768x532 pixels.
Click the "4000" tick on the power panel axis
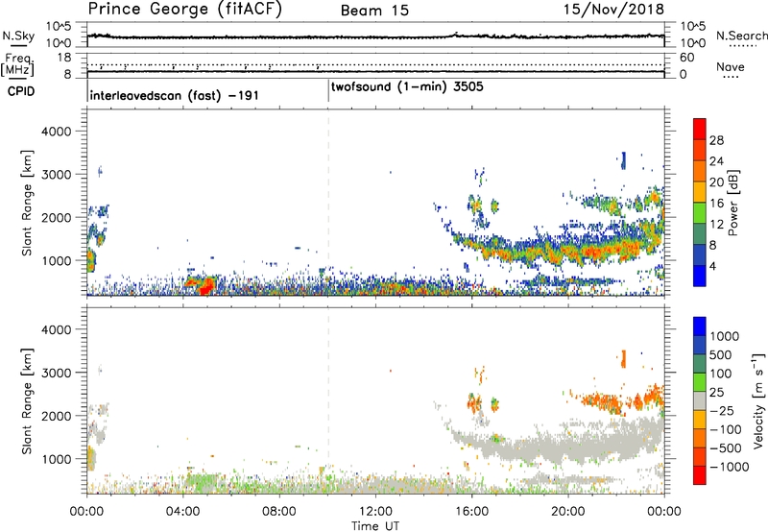pyautogui.click(x=57, y=132)
